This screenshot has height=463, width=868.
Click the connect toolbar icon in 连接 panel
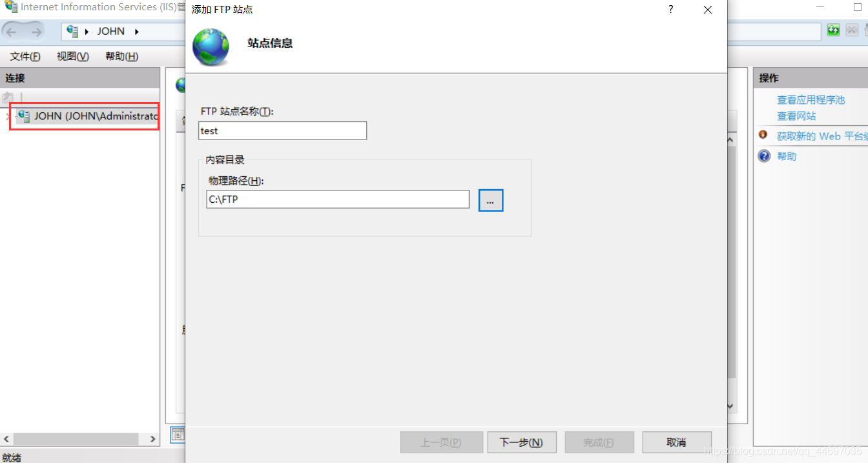tap(8, 98)
